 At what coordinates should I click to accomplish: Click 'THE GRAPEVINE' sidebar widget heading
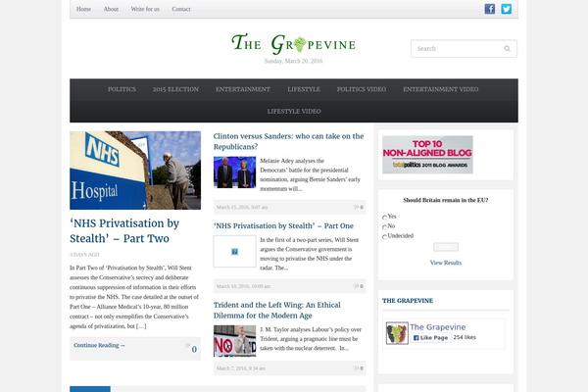(x=408, y=301)
